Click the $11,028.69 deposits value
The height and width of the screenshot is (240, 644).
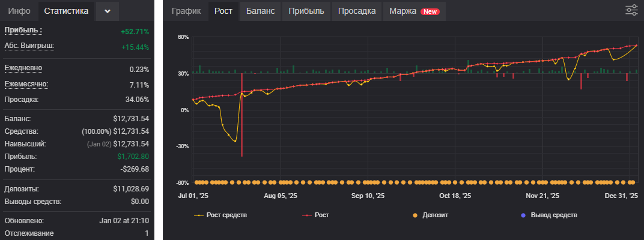click(131, 189)
